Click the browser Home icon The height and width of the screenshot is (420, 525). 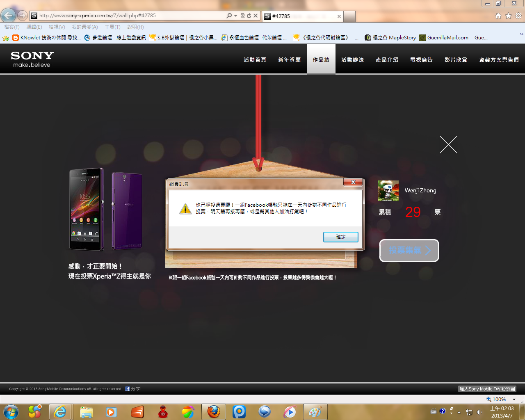(498, 16)
